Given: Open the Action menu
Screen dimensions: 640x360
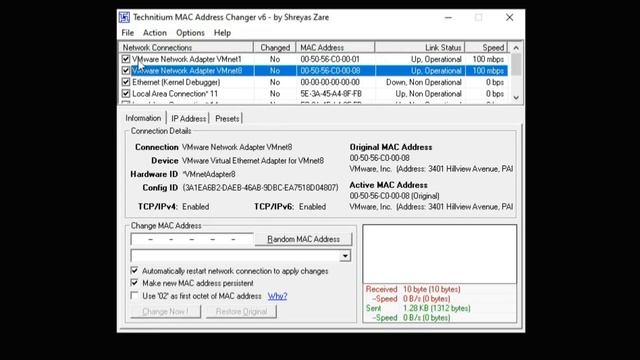Looking at the screenshot, I should [155, 33].
